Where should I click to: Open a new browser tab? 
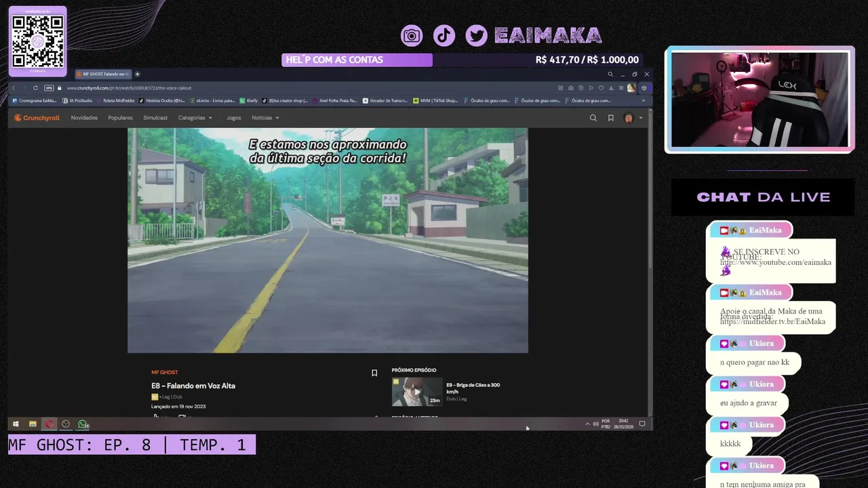[138, 74]
